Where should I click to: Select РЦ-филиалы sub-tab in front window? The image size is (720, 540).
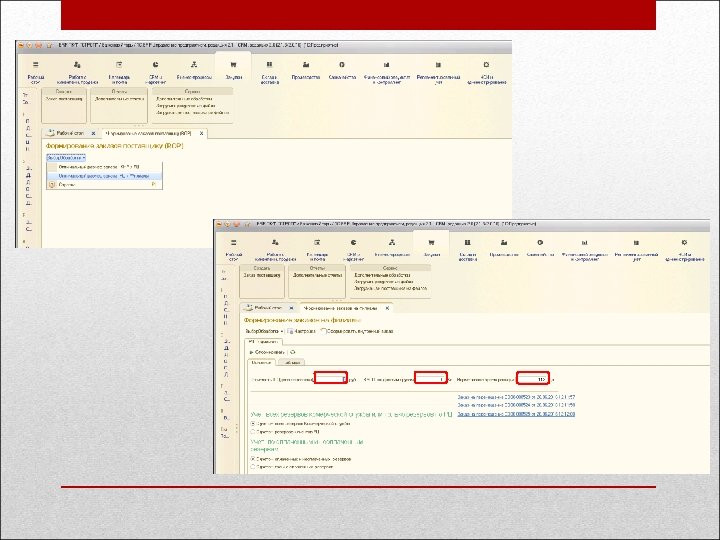[x=263, y=342]
